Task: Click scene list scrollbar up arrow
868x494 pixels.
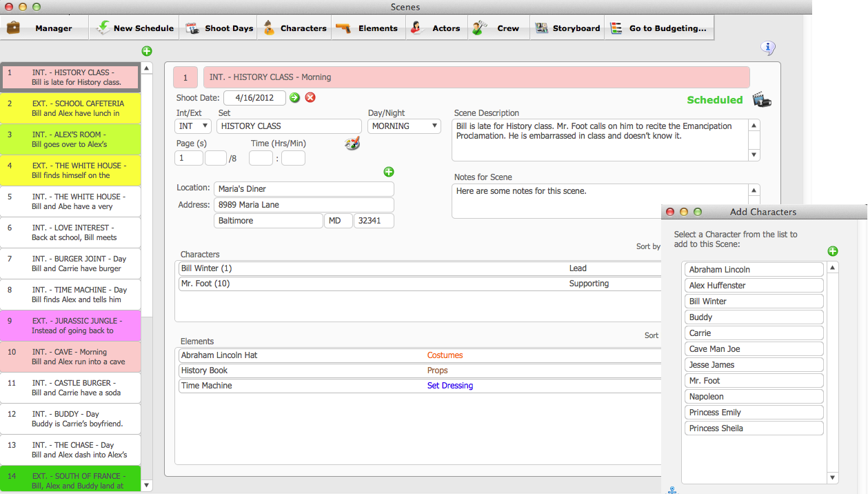Action: click(x=146, y=68)
